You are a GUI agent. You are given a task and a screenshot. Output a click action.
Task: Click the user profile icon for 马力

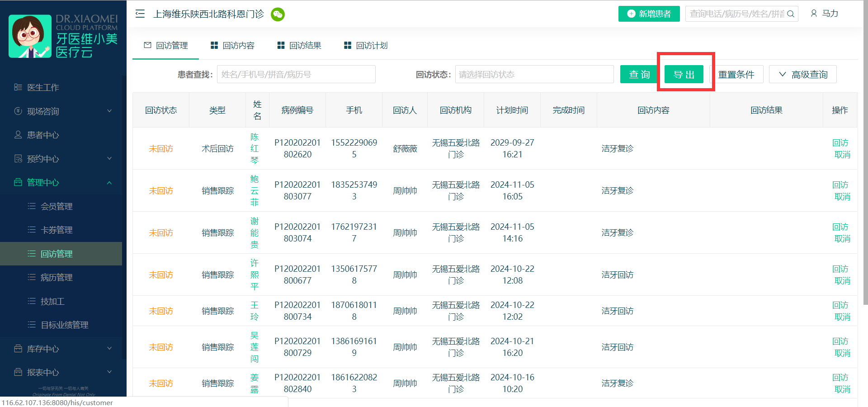point(814,14)
